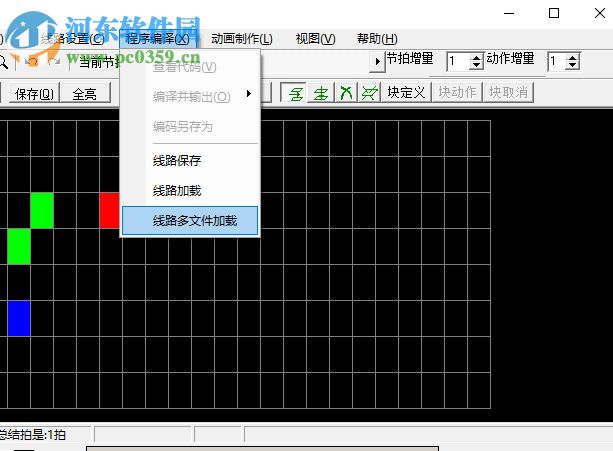The height and width of the screenshot is (451, 613).
Task: Click the 块取消 button
Action: click(x=509, y=93)
